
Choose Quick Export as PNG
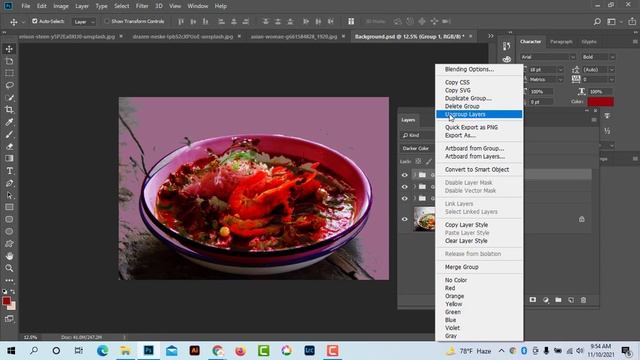coord(471,127)
